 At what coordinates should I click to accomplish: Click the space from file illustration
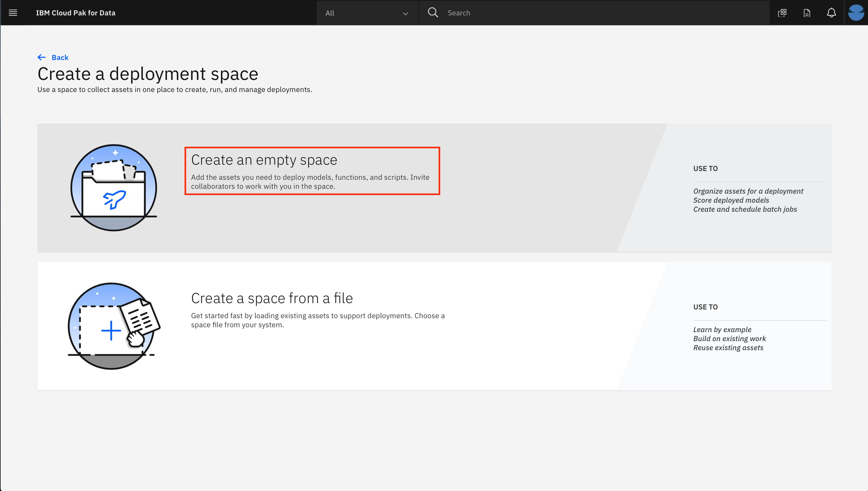point(114,326)
